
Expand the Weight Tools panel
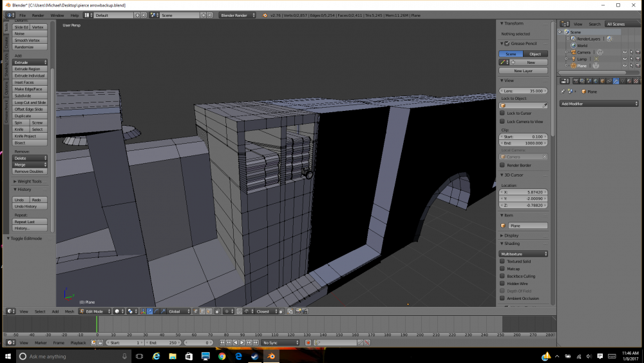pos(30,181)
